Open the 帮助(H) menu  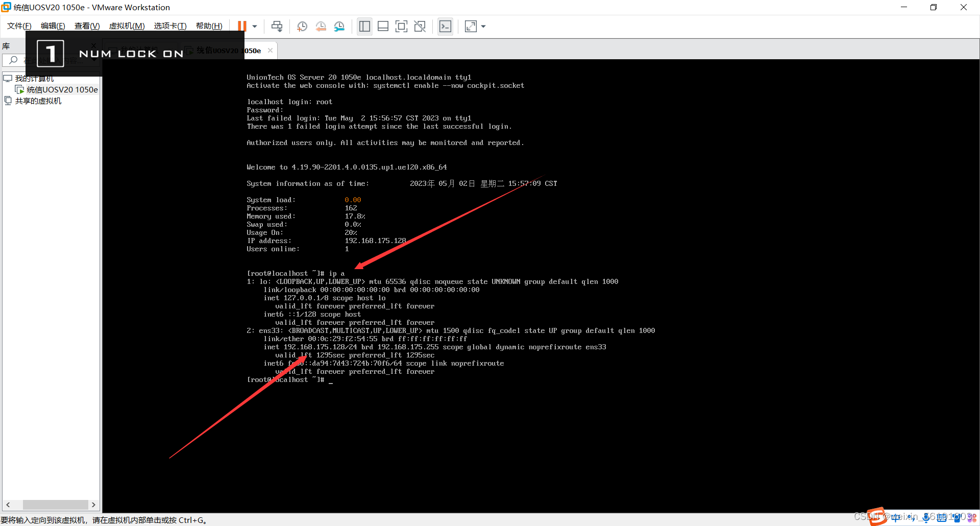[x=209, y=26]
